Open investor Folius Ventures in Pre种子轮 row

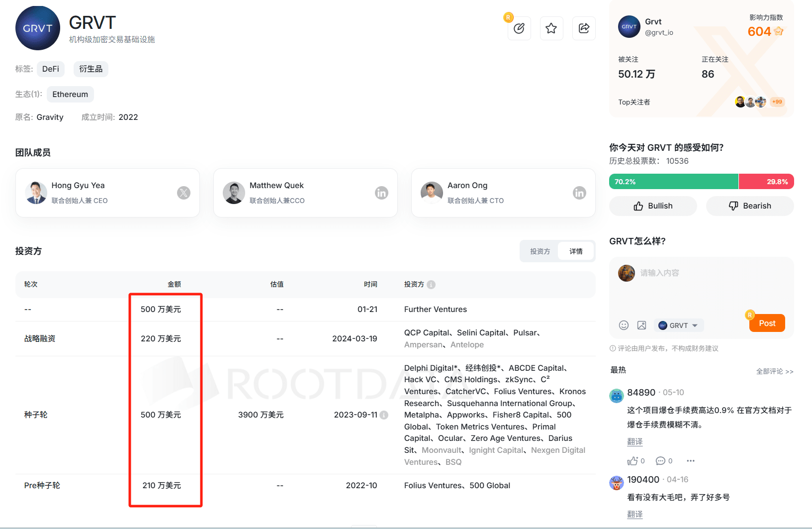(433, 486)
